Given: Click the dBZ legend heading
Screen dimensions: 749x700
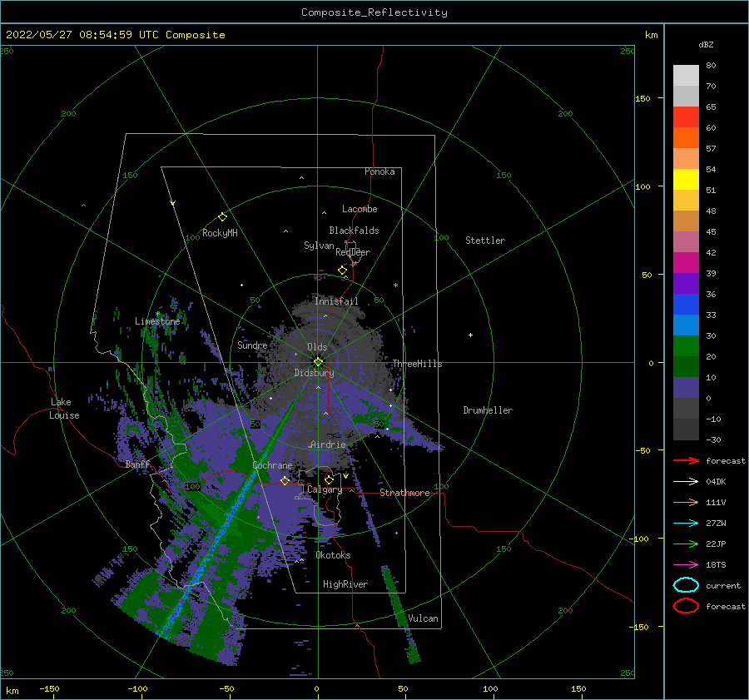Looking at the screenshot, I should click(x=706, y=45).
